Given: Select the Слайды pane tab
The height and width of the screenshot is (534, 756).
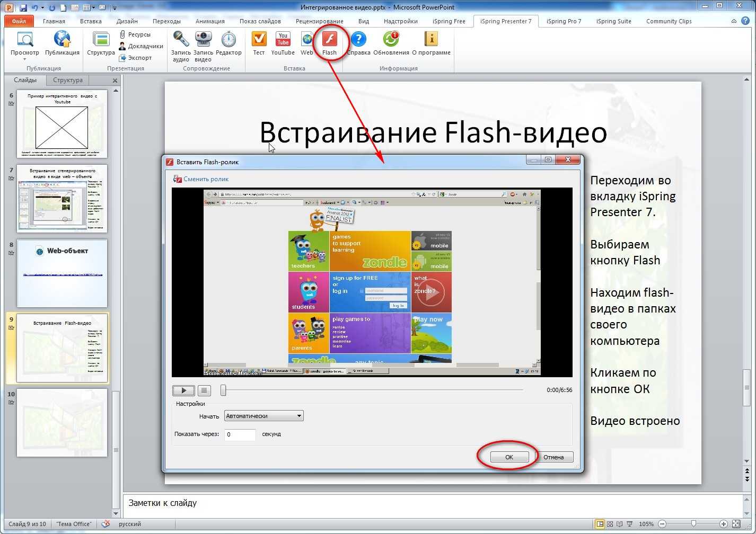Looking at the screenshot, I should [25, 80].
